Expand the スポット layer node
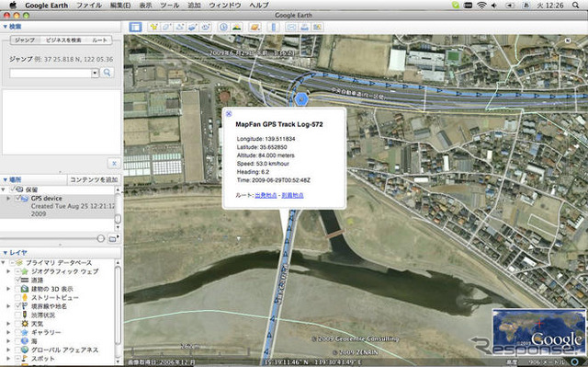This screenshot has width=588, height=367. 8,359
